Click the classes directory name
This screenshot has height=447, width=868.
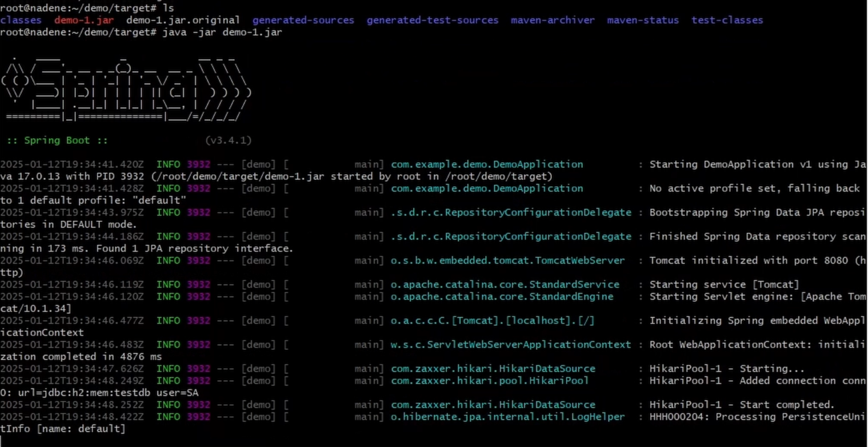[21, 20]
